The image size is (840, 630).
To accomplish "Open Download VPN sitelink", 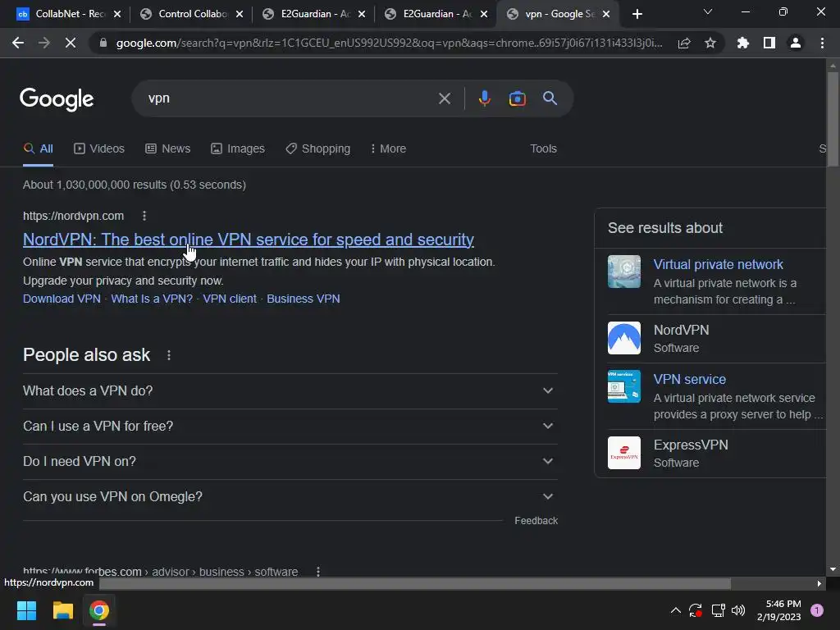I will [x=62, y=299].
